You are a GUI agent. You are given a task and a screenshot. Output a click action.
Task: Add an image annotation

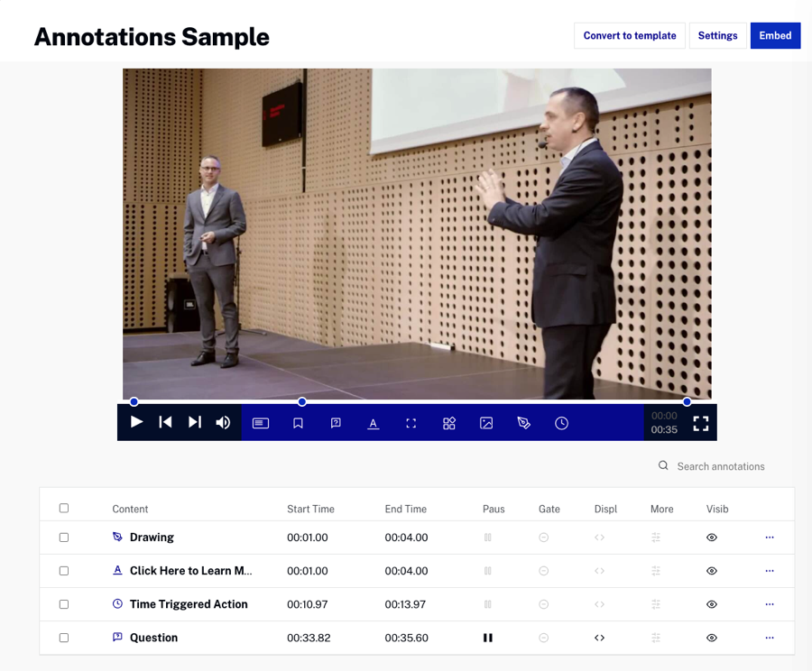[x=486, y=423]
